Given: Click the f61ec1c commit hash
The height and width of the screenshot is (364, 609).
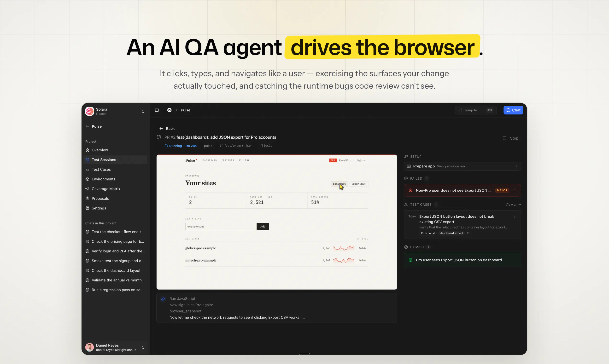Looking at the screenshot, I should [266, 146].
